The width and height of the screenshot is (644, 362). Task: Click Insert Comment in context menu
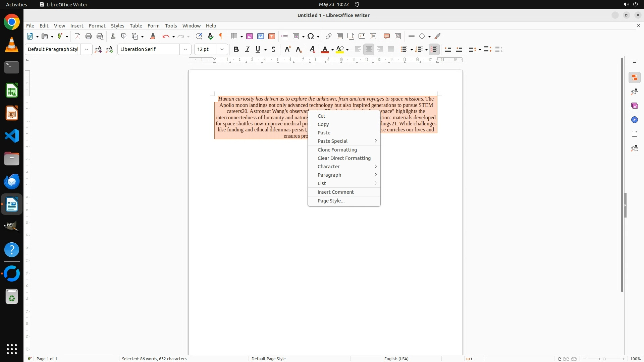point(335,192)
